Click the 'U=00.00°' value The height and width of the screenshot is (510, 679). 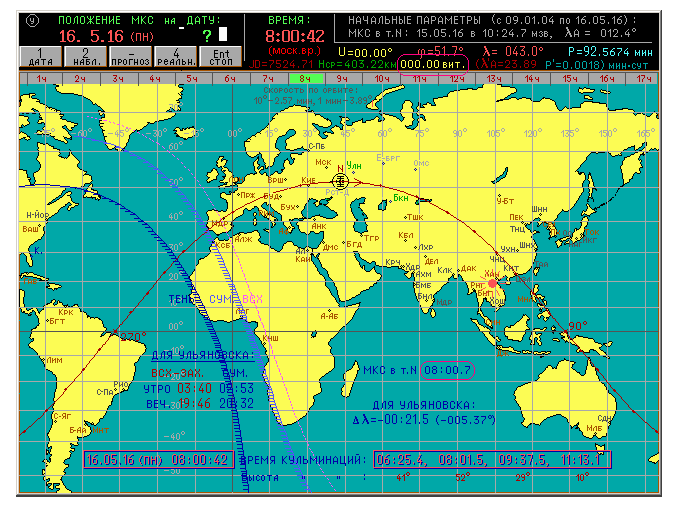(x=365, y=52)
